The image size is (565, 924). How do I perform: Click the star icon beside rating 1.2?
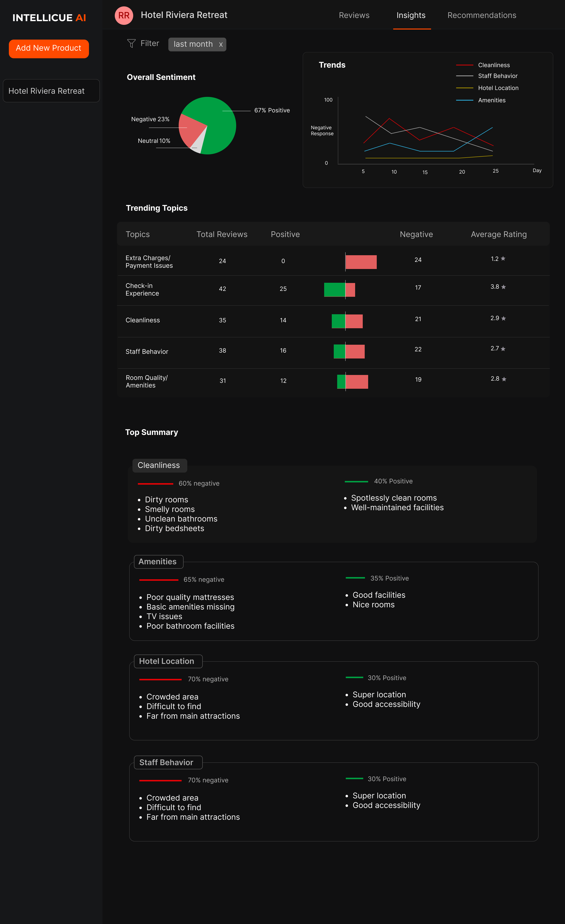(503, 258)
